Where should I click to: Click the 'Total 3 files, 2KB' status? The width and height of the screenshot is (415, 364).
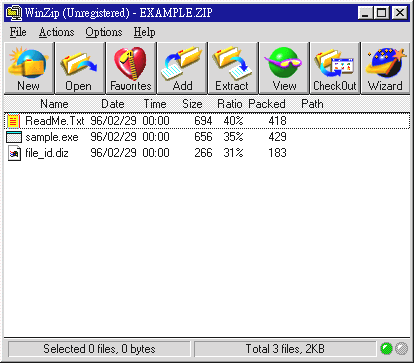click(x=285, y=349)
